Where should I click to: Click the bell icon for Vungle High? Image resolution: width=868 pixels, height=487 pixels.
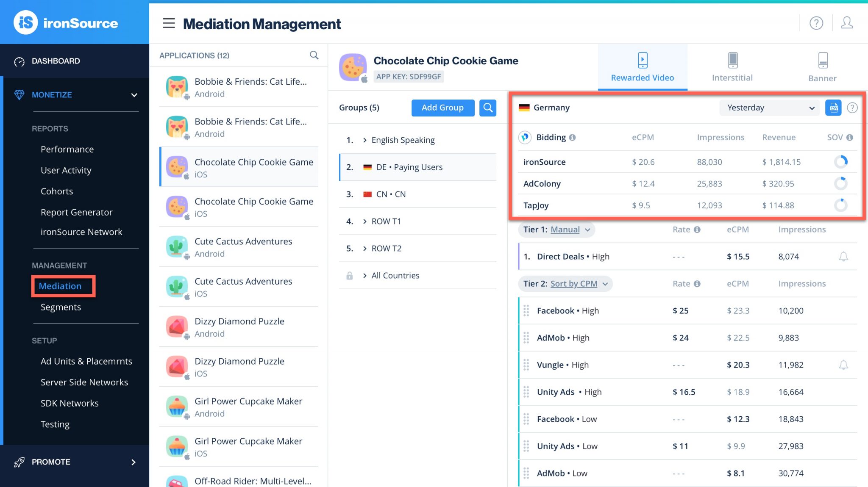click(843, 365)
